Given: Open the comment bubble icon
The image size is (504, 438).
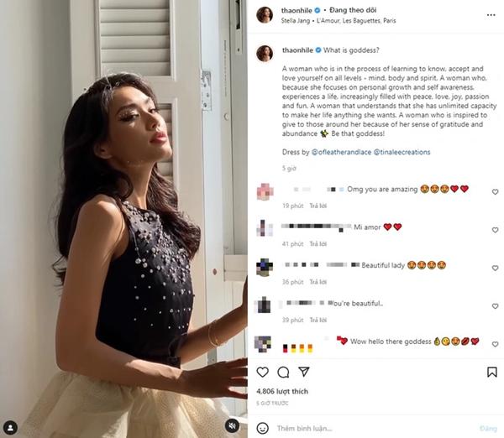Looking at the screenshot, I should tap(283, 373).
